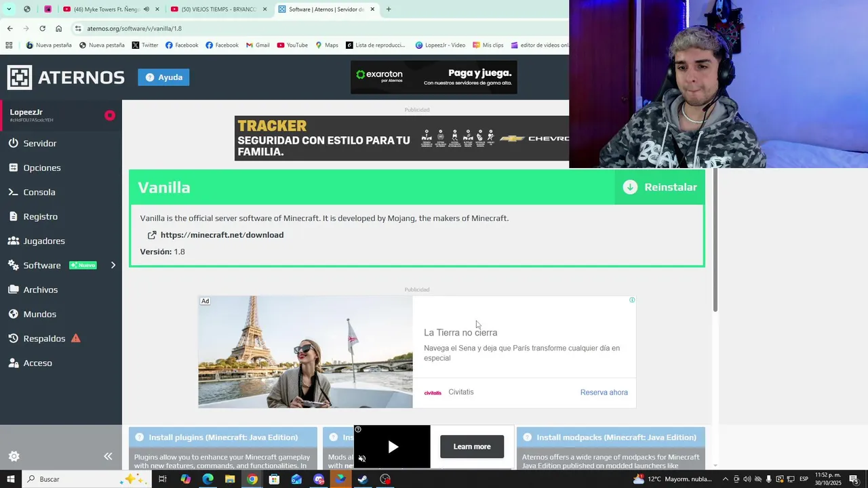Click the taskbar Buscar search box
Viewport: 868px width, 488px height.
pyautogui.click(x=86, y=479)
